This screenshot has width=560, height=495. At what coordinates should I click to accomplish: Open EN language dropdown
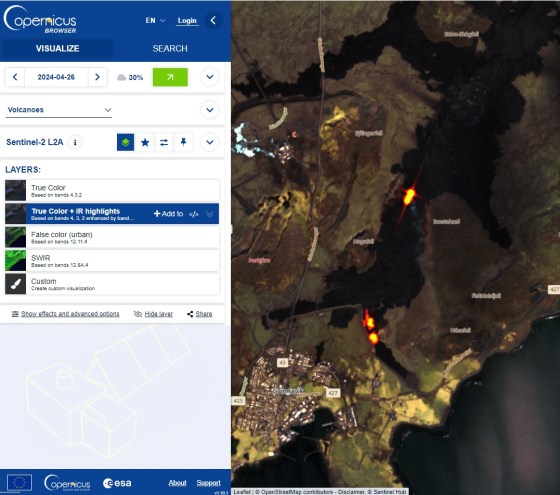click(x=155, y=21)
